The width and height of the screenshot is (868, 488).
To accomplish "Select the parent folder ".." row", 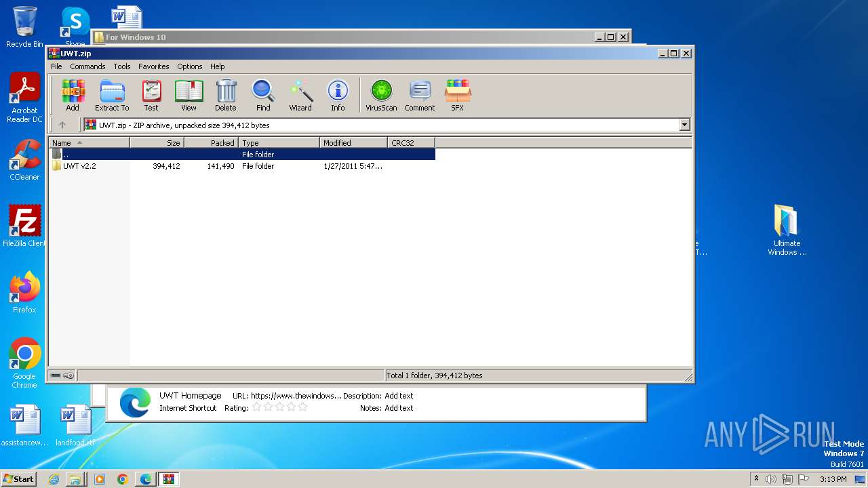I will pos(242,155).
